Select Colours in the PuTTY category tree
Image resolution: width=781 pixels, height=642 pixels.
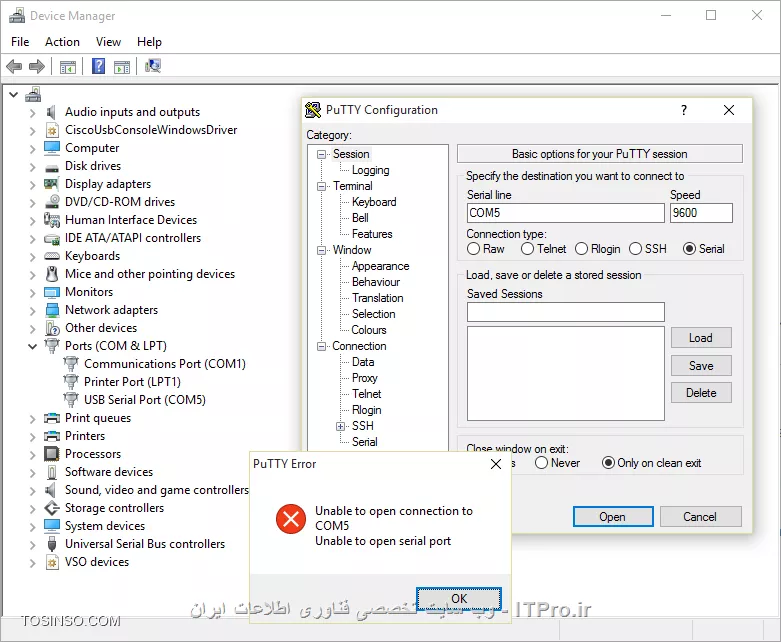point(368,330)
